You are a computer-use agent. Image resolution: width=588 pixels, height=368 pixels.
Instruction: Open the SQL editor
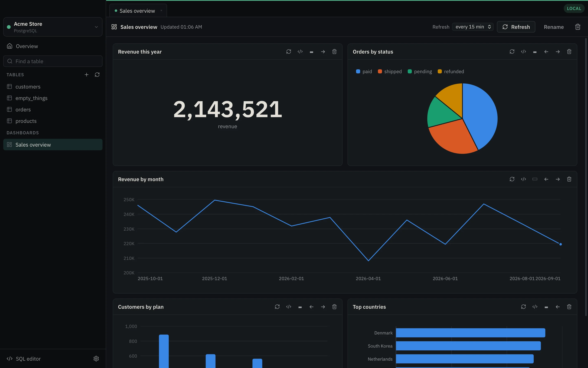tap(24, 359)
